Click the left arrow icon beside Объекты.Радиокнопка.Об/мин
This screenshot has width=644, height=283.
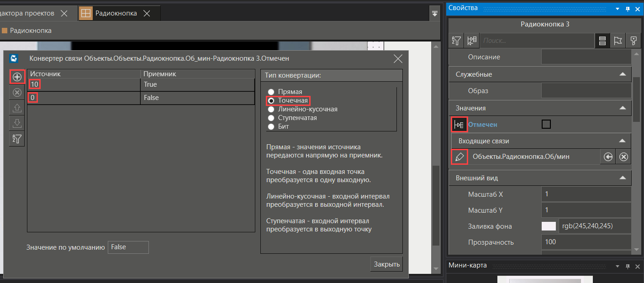pyautogui.click(x=608, y=157)
